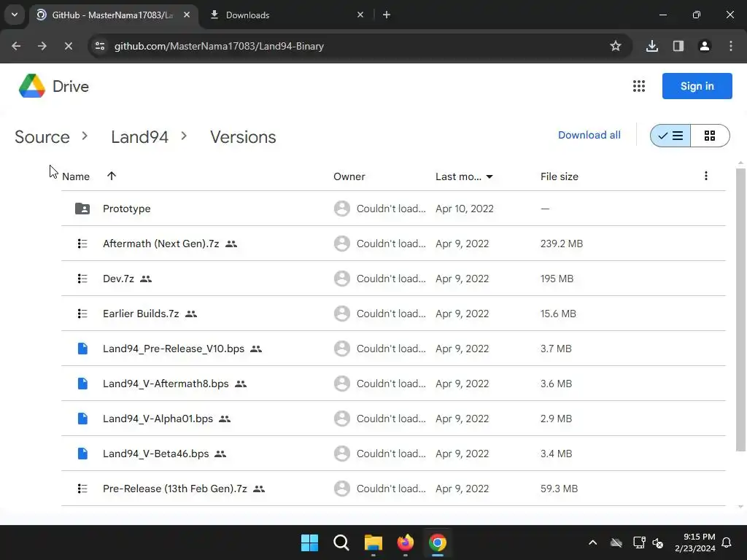This screenshot has width=747, height=560.
Task: Go back in browser history
Action: point(16,46)
